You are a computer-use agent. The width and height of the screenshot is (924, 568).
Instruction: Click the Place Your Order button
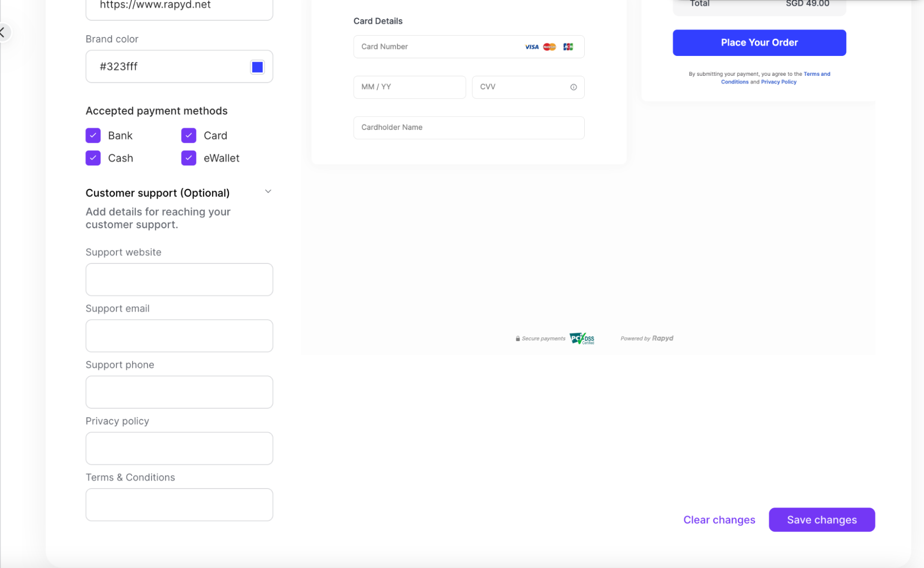point(759,42)
